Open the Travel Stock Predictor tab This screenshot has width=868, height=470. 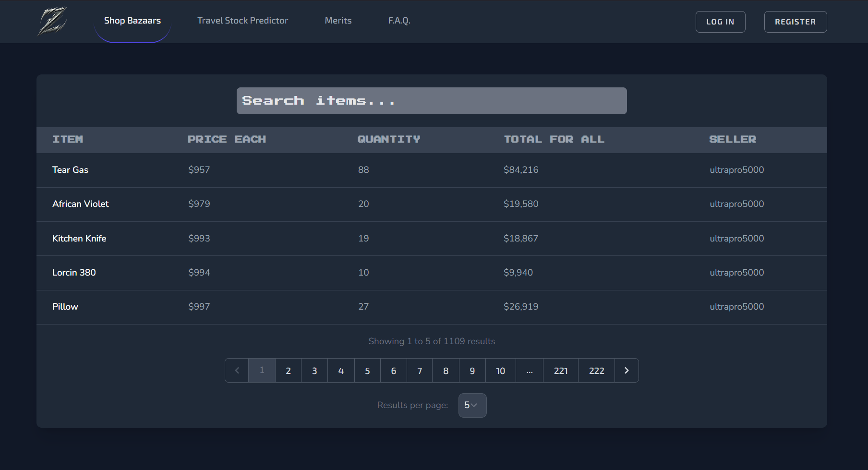pos(242,21)
